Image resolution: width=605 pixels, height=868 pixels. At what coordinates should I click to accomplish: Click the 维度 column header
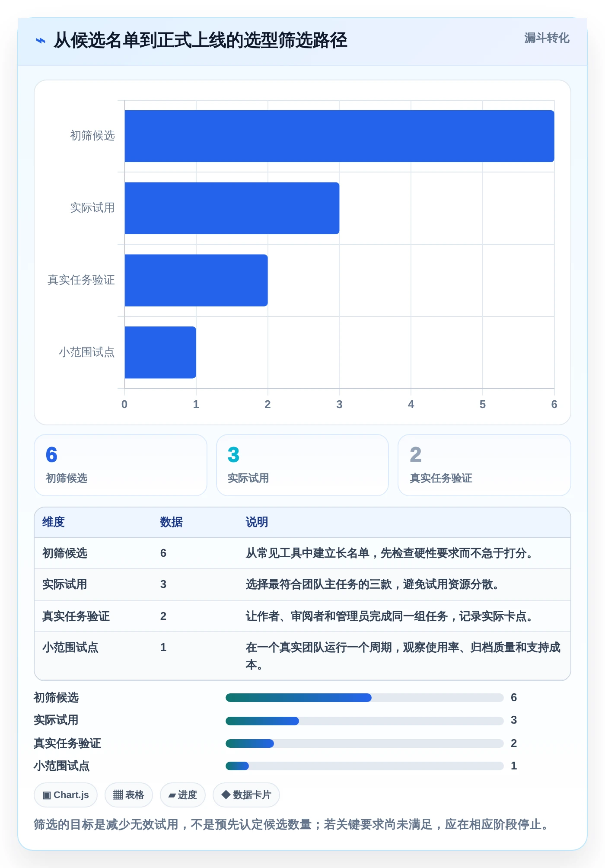pyautogui.click(x=54, y=522)
